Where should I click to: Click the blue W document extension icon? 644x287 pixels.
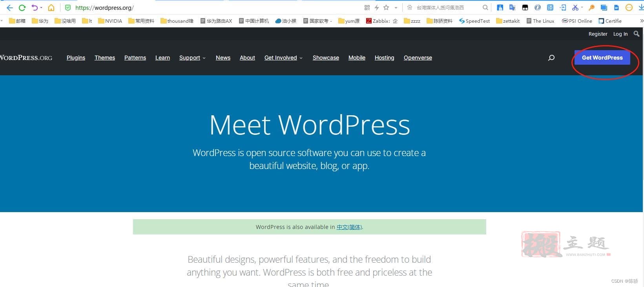(x=617, y=7)
